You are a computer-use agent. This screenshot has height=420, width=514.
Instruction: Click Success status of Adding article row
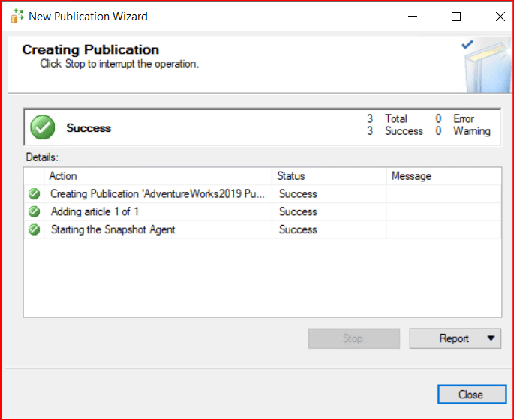pos(298,212)
